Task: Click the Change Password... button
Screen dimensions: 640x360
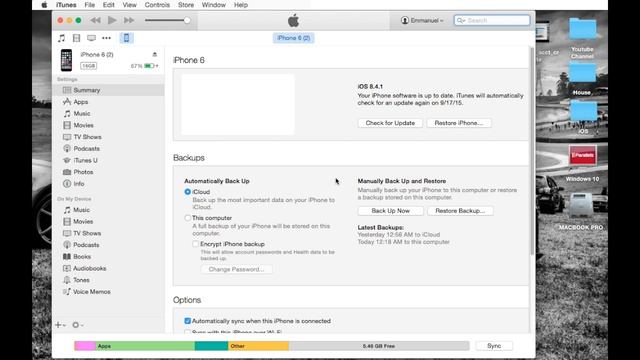Action: (x=236, y=269)
